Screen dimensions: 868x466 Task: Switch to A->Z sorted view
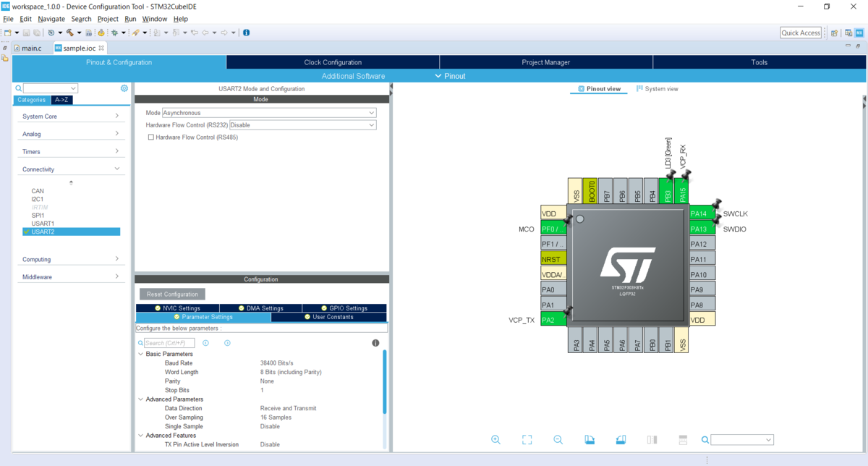(x=61, y=100)
